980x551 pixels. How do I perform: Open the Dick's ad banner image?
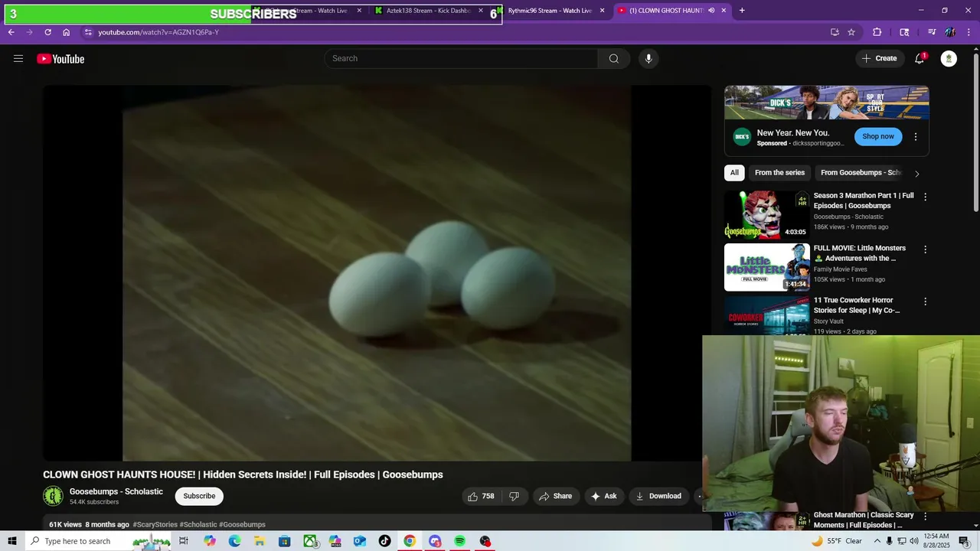[x=827, y=103]
